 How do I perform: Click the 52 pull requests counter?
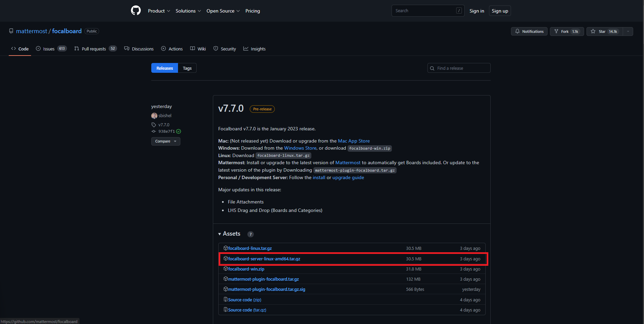[x=113, y=49]
